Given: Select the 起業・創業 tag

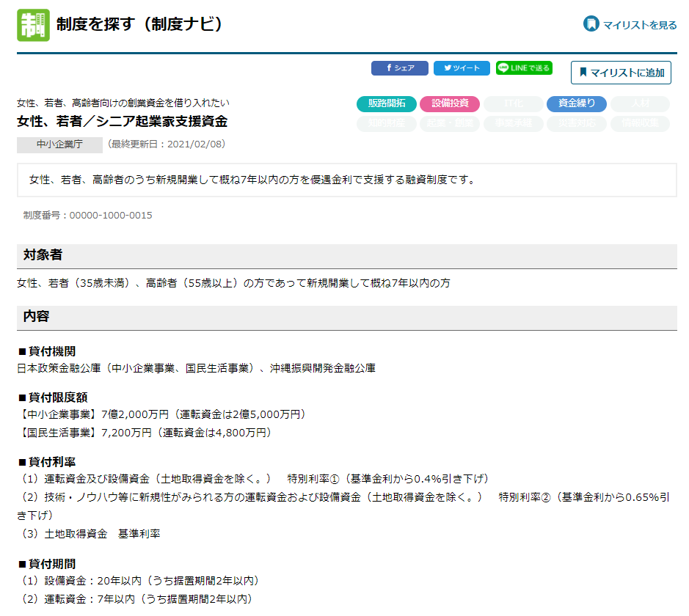Looking at the screenshot, I should pos(450,123).
